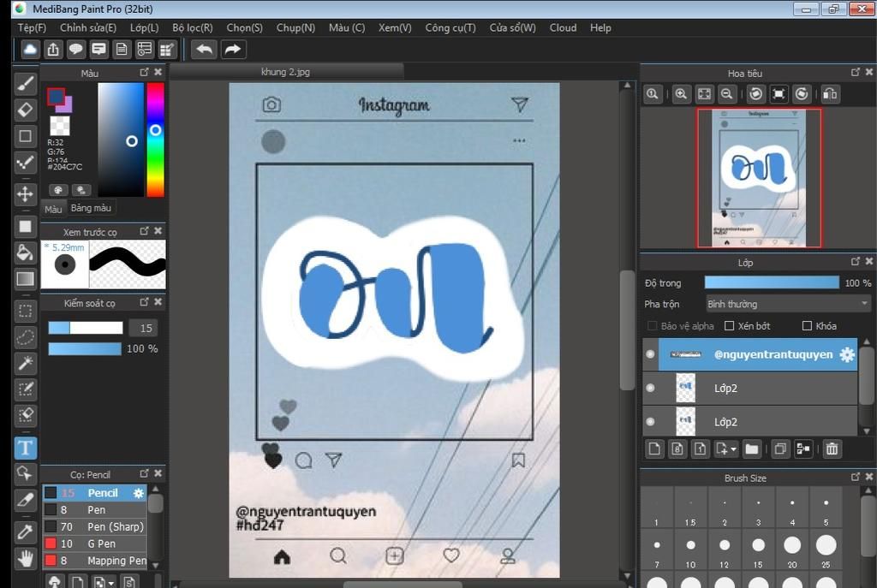Select the Text tool
Image resolution: width=877 pixels, height=588 pixels.
25,448
